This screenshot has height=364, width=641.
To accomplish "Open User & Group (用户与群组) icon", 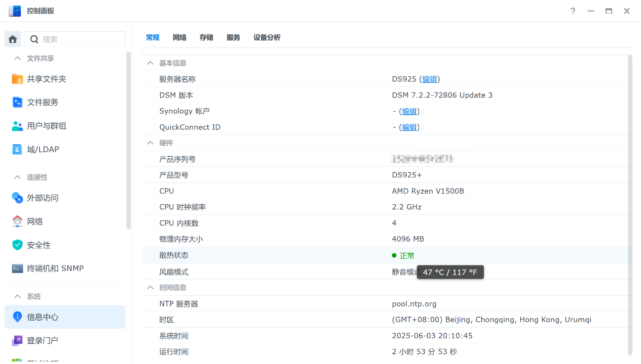I will pos(17,126).
